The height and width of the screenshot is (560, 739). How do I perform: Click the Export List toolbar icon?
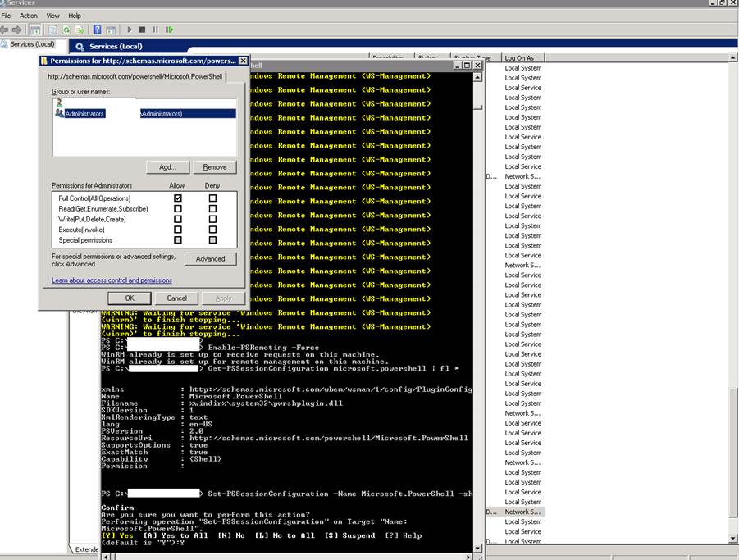[x=80, y=30]
